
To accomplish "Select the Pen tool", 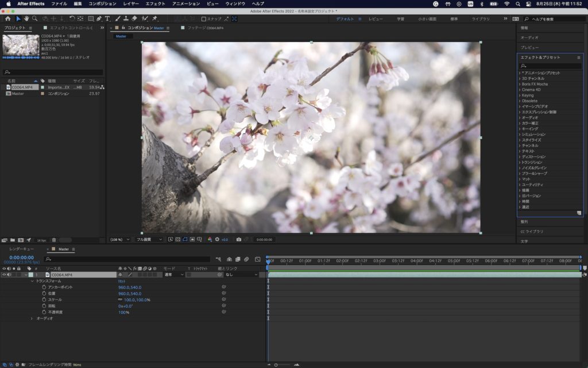I will (x=99, y=18).
